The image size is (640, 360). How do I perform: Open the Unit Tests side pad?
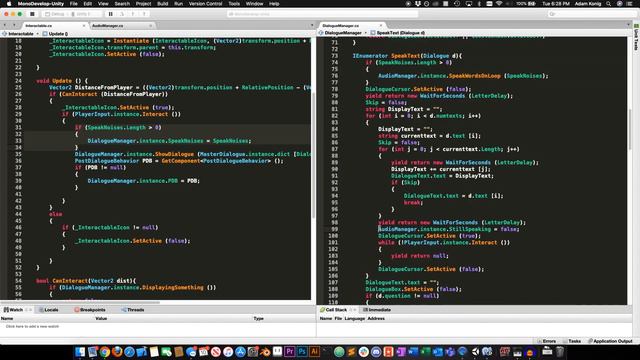point(636,37)
